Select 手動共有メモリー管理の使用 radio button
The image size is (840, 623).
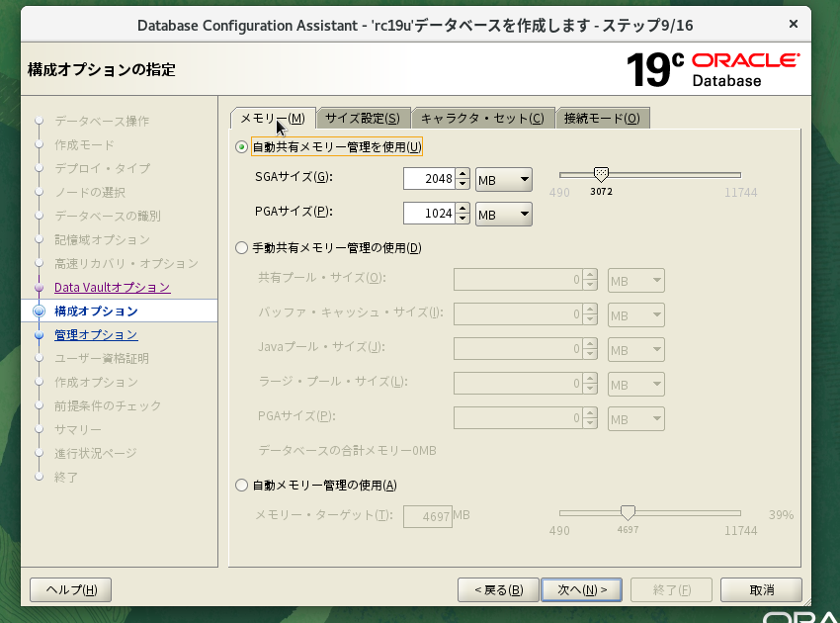click(241, 247)
